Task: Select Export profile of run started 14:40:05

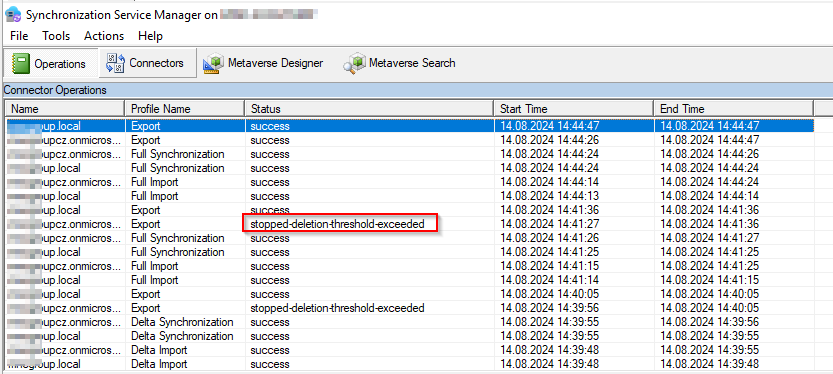Action: [146, 294]
